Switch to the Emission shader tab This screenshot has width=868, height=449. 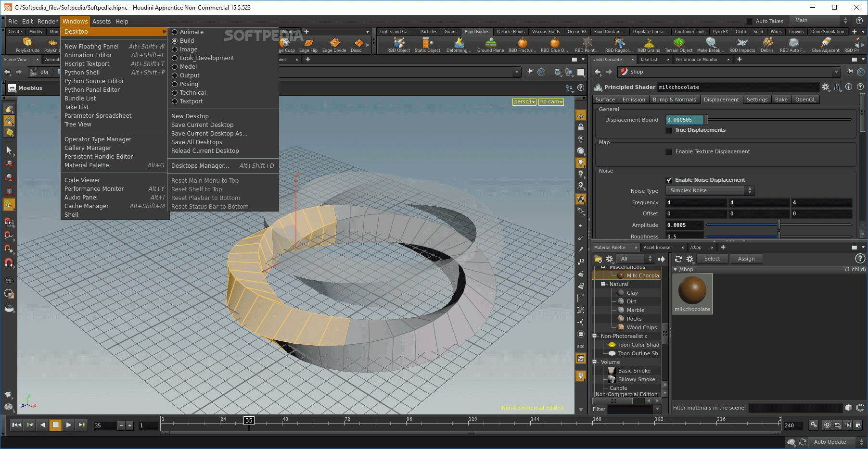pyautogui.click(x=634, y=100)
